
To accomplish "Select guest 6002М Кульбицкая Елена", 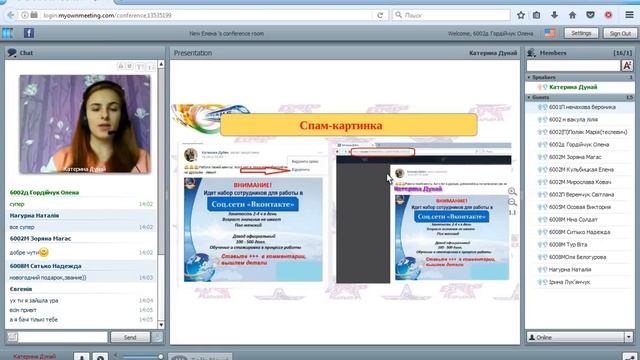I will [580, 169].
